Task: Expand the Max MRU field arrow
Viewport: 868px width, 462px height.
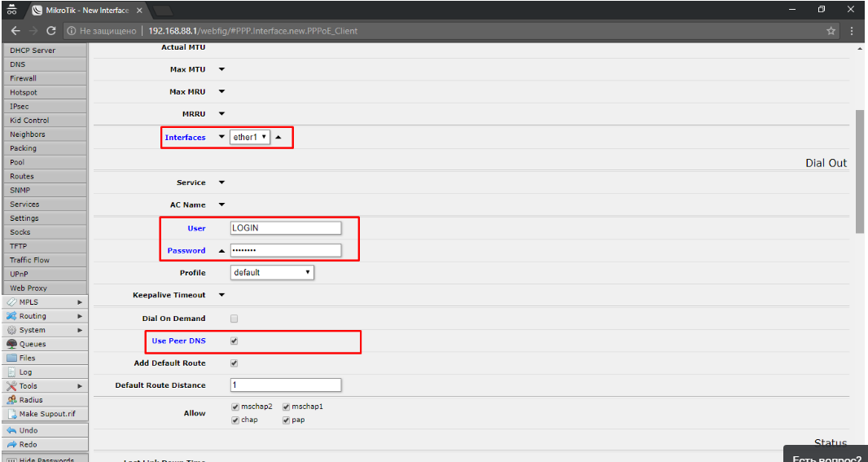Action: point(221,92)
